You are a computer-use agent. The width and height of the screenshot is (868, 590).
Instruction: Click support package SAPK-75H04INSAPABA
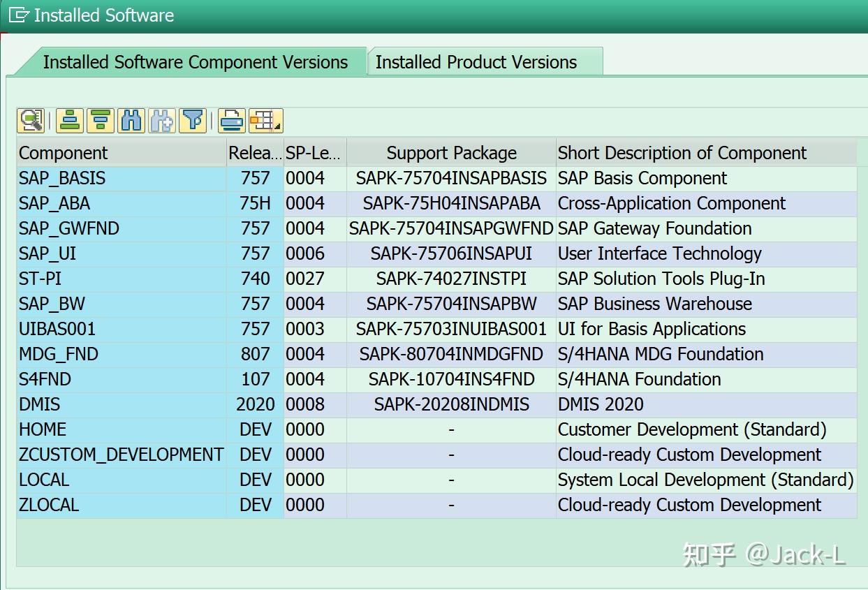(x=451, y=203)
